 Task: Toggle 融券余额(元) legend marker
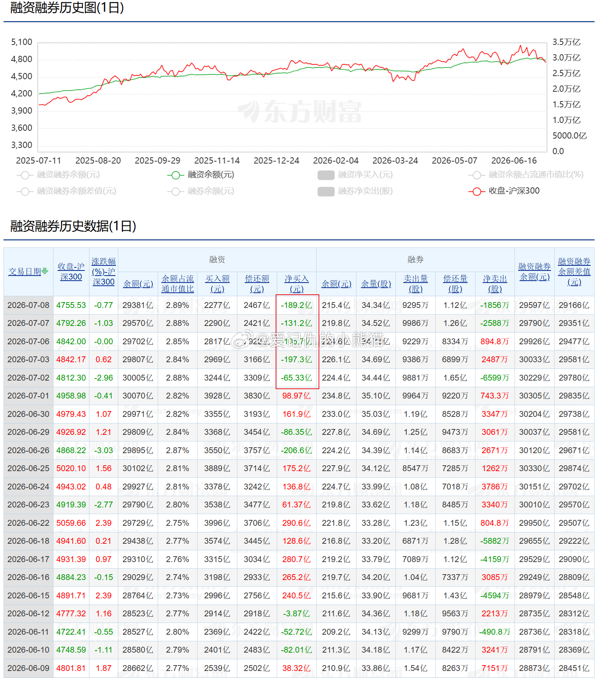click(176, 191)
